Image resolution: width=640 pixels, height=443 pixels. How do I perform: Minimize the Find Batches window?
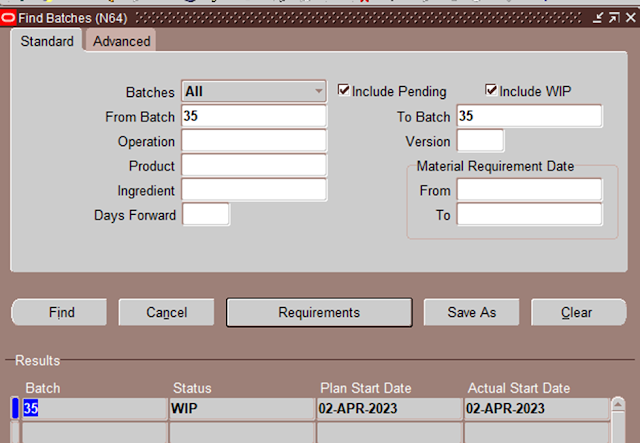[598, 18]
